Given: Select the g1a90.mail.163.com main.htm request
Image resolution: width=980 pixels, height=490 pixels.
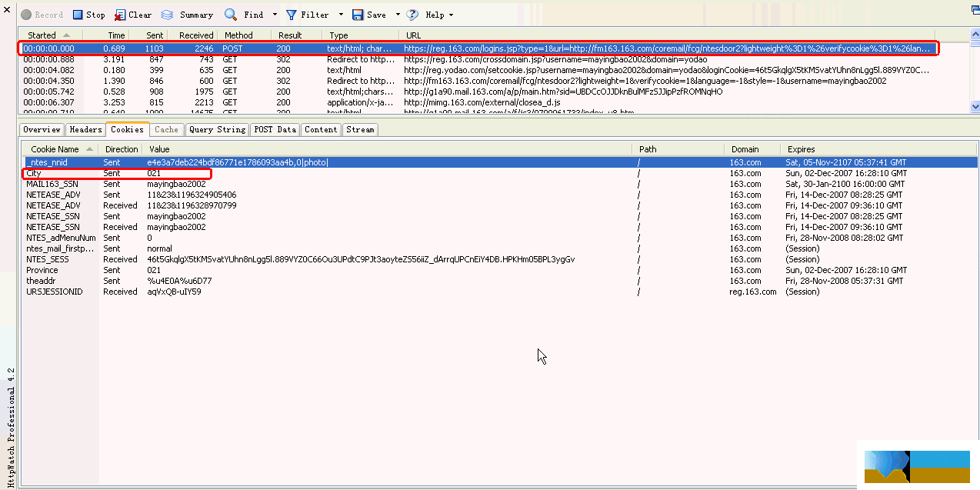Looking at the screenshot, I should (x=477, y=92).
